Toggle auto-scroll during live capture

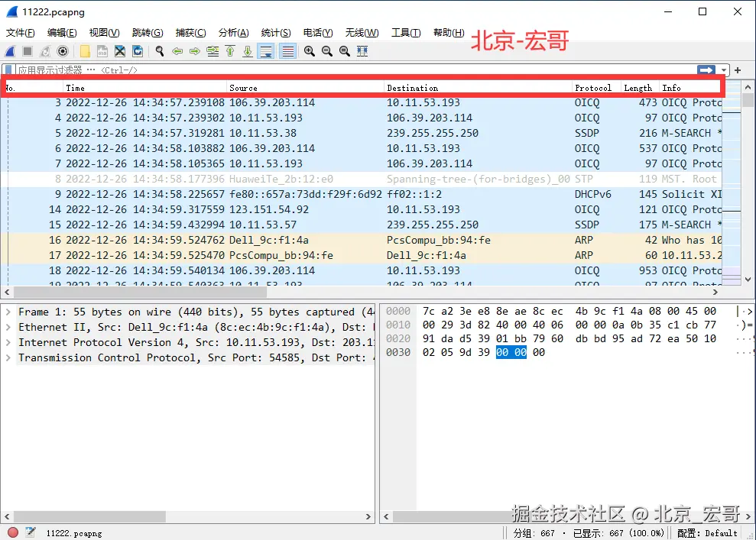point(266,51)
